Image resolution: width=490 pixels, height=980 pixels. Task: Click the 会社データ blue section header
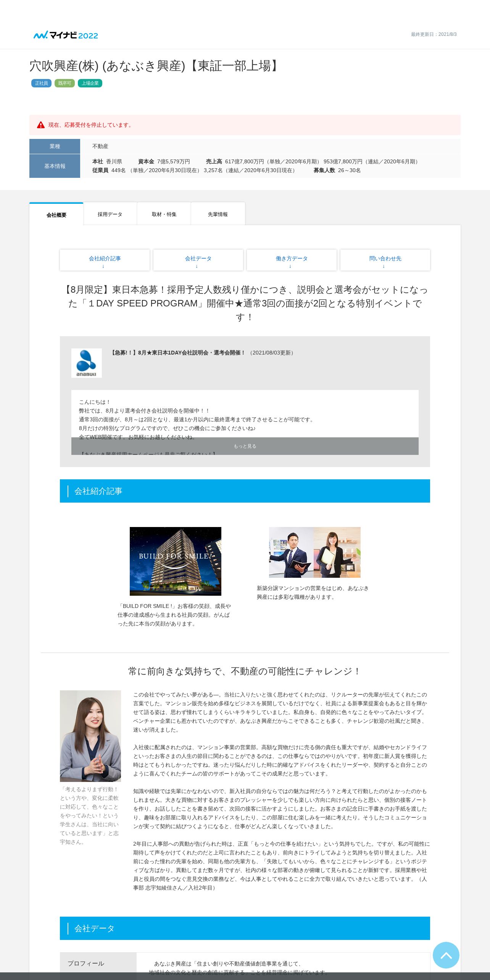point(245,928)
